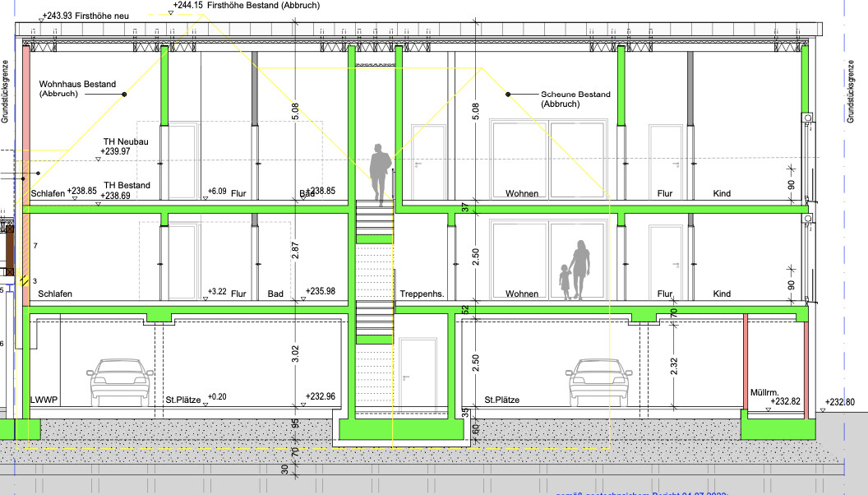Select the '+232.82' elevation value
The height and width of the screenshot is (495, 868).
[786, 401]
